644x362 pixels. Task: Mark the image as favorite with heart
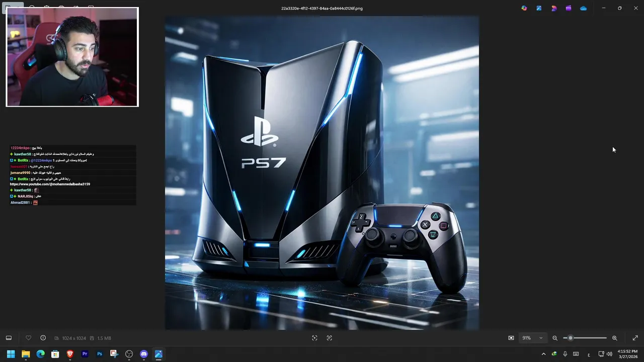28,338
